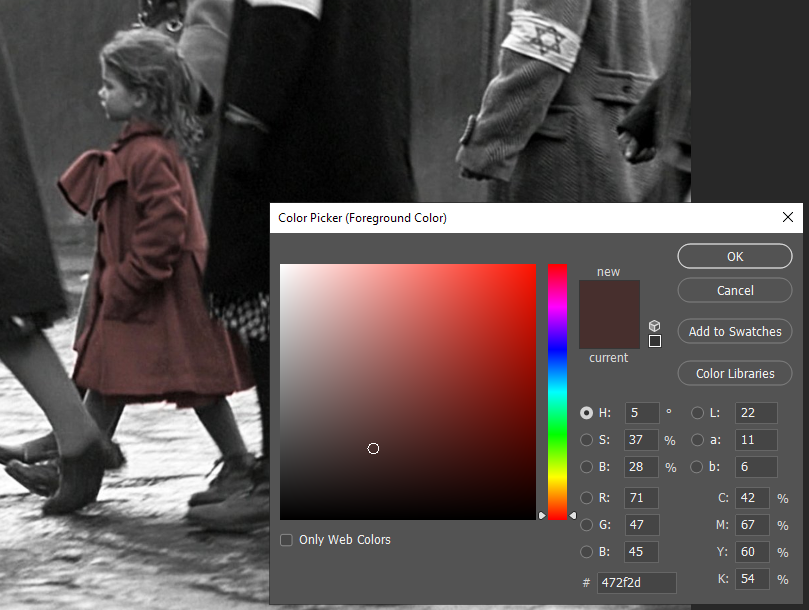Select the Lab a radio button
809x610 pixels.
(697, 440)
